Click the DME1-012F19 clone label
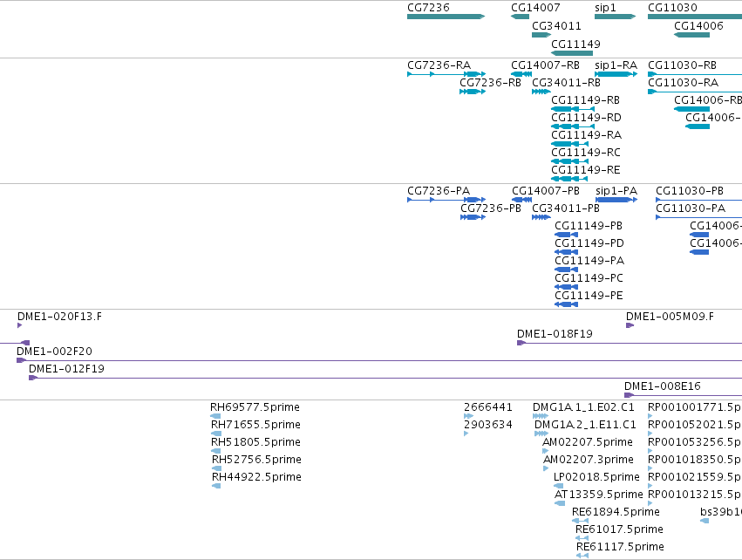Viewport: 742px width, 560px height. pos(67,369)
